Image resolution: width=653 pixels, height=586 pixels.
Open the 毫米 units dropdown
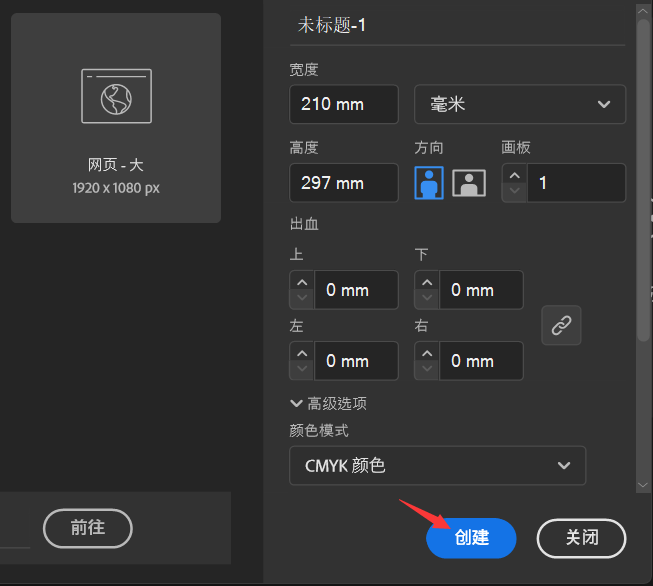tap(520, 104)
